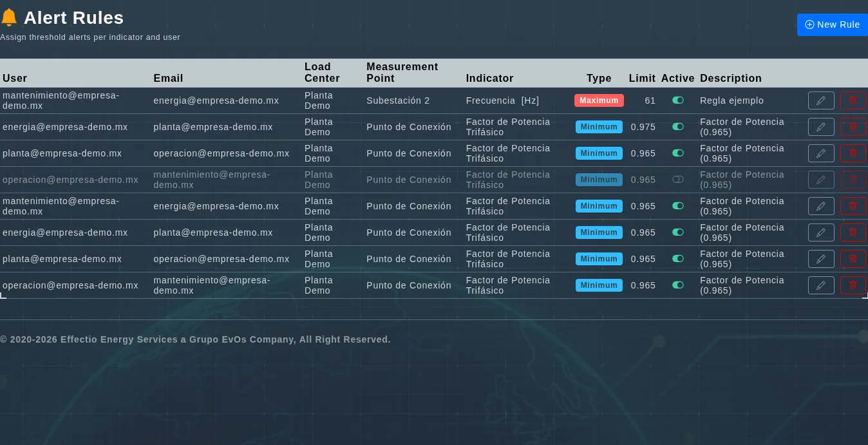Disable the active operacion@empresa-demo.mx rule
868x445 pixels.
pyautogui.click(x=678, y=285)
